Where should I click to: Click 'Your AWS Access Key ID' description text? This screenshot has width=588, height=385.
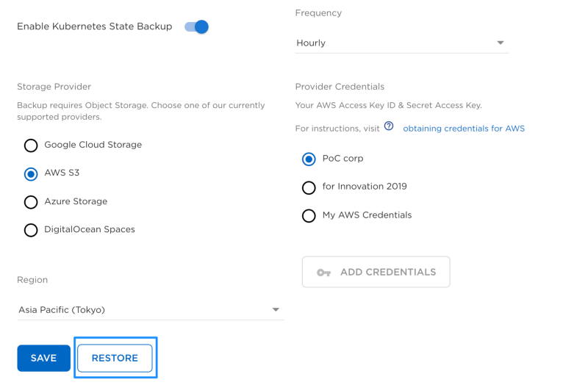(389, 105)
